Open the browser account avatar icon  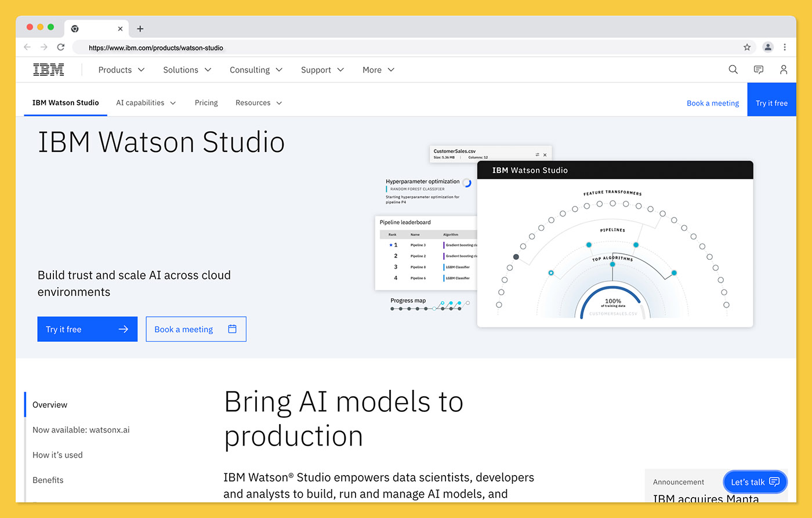click(x=768, y=47)
